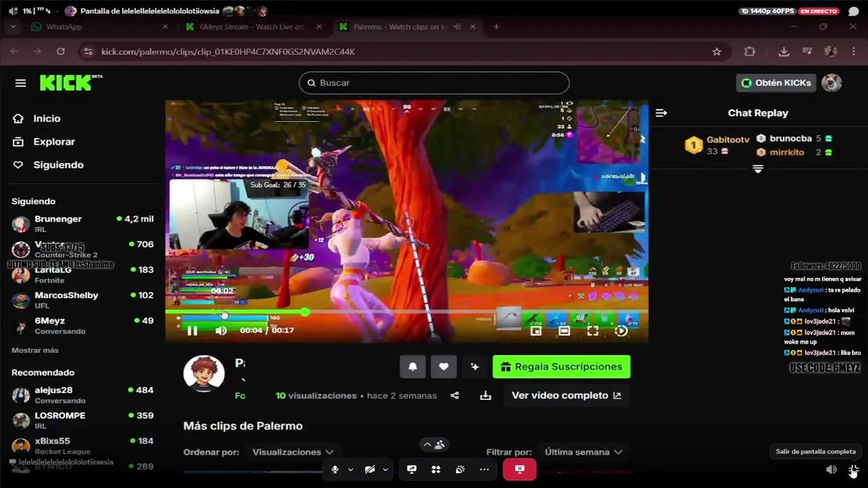Open playback speed settings icon
The image size is (868, 488).
(621, 330)
